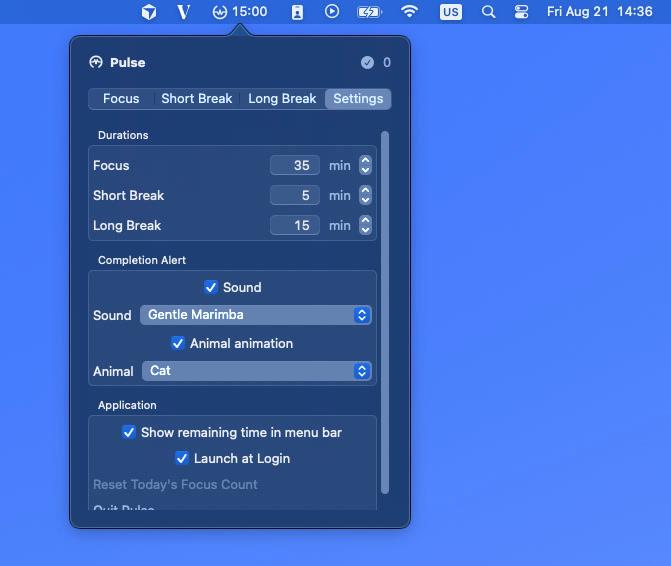The height and width of the screenshot is (566, 671).
Task: Switch to the Focus tab
Action: pos(121,99)
